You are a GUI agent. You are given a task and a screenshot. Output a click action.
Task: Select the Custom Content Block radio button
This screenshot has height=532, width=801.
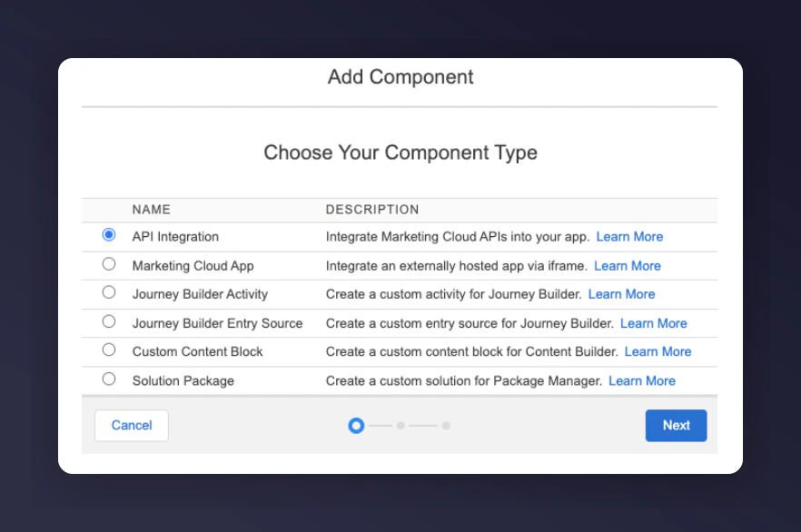[109, 350]
